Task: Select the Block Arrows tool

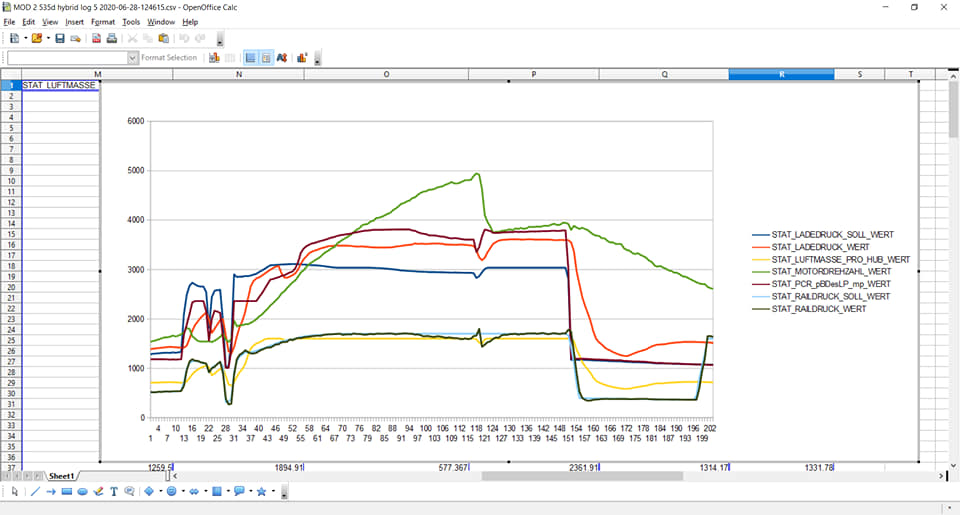Action: pos(194,491)
